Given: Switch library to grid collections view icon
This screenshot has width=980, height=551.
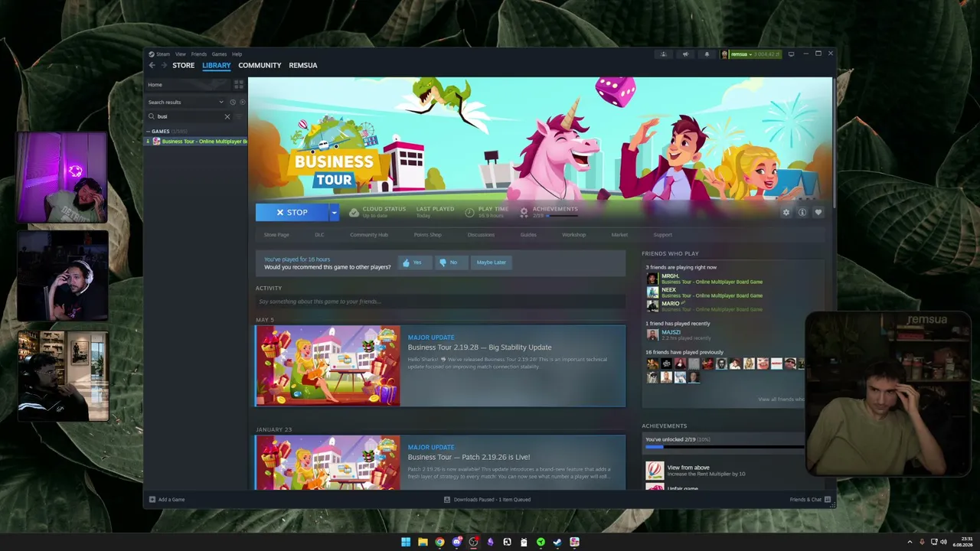Looking at the screenshot, I should [x=238, y=84].
